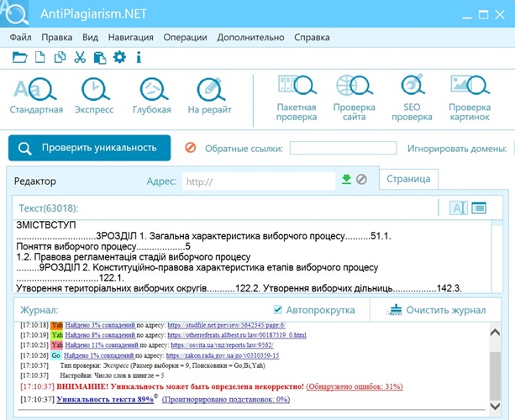Open SEO проверка tool

click(x=412, y=98)
